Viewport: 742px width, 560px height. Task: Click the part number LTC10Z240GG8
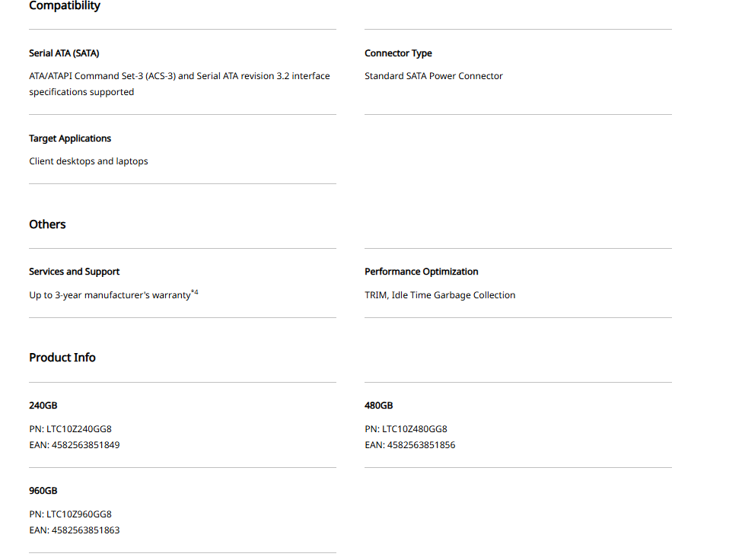[79, 429]
